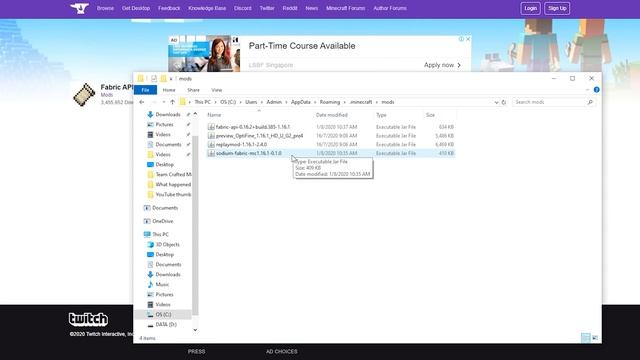The width and height of the screenshot is (640, 360).
Task: Open the Twitter link in the navigation
Action: click(267, 8)
